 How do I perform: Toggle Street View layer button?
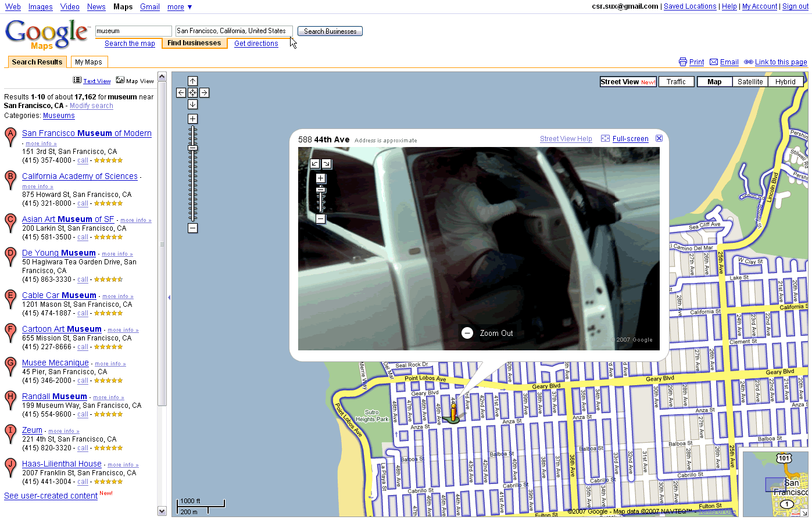coord(628,82)
